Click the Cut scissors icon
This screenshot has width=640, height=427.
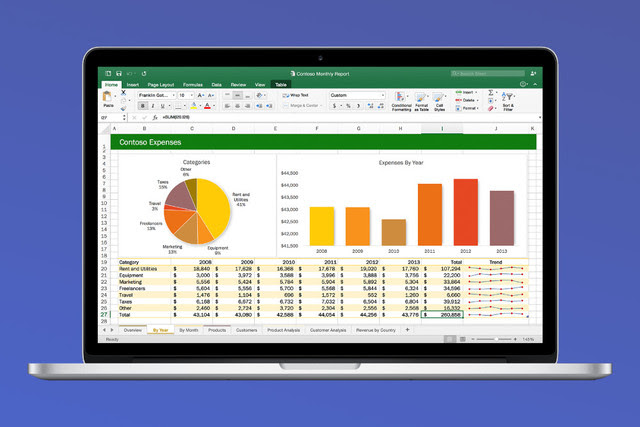pyautogui.click(x=123, y=93)
